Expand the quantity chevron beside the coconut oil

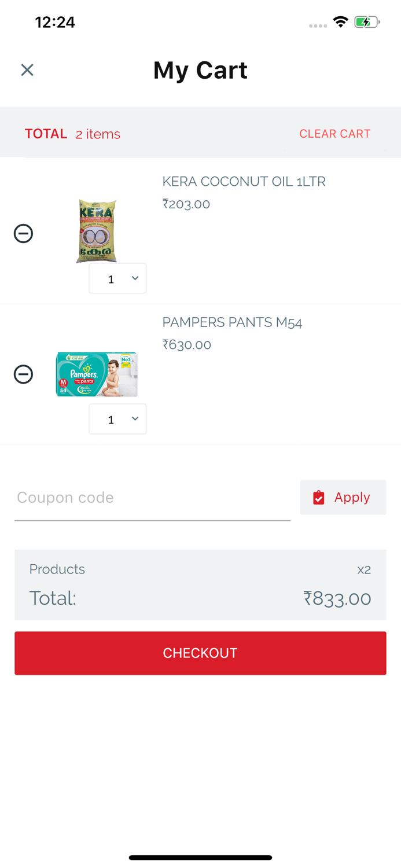pos(134,278)
